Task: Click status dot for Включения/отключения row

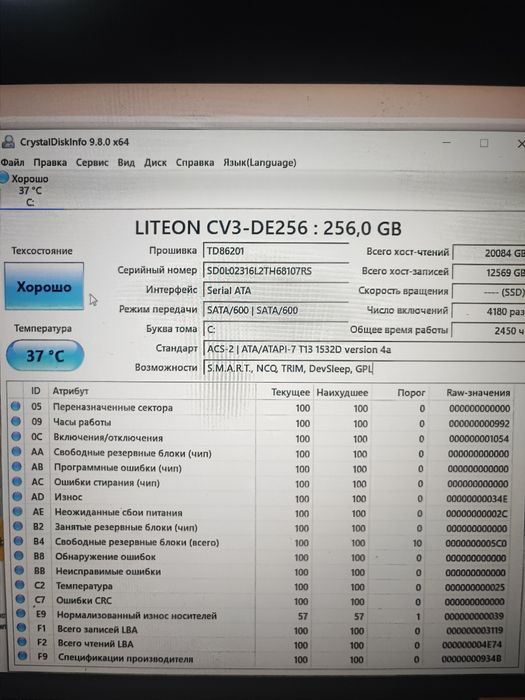Action: point(16,436)
